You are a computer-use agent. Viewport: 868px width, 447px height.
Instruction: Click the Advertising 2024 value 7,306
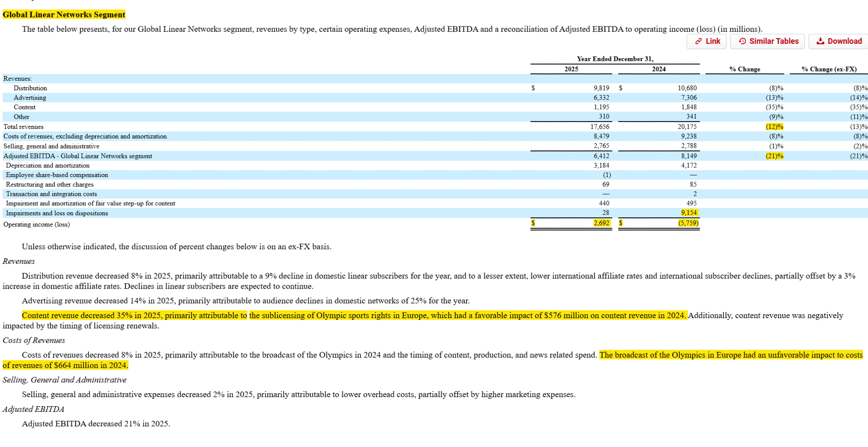[688, 98]
